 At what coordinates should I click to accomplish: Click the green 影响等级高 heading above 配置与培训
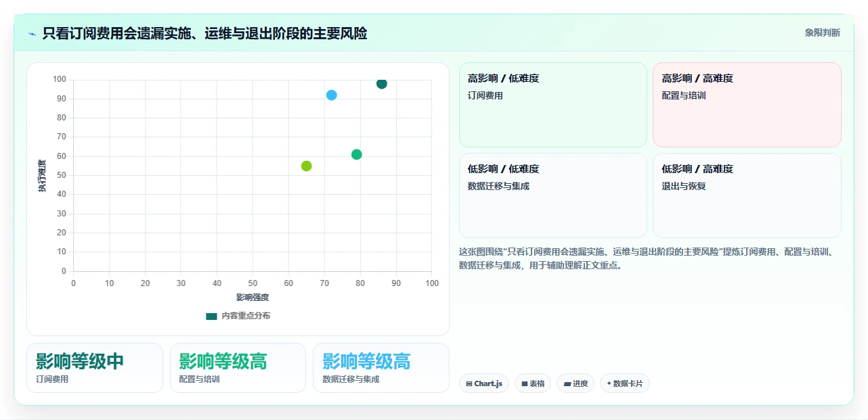223,362
